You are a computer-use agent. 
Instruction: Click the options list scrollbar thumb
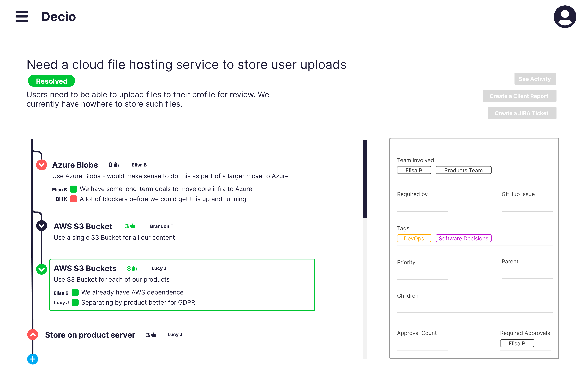click(365, 179)
